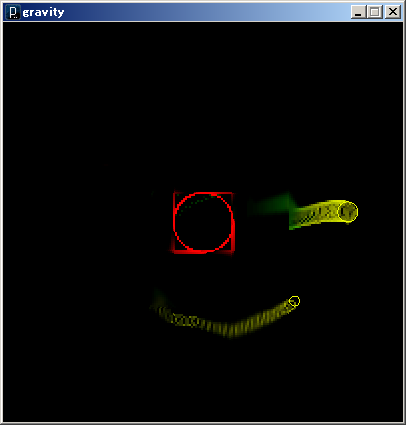This screenshot has width=406, height=425.
Task: Click the 'gravity' title text
Action: [43, 13]
